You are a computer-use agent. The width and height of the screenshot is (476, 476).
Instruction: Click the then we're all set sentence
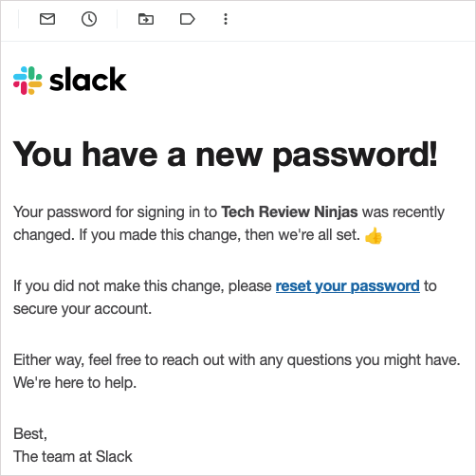302,235
